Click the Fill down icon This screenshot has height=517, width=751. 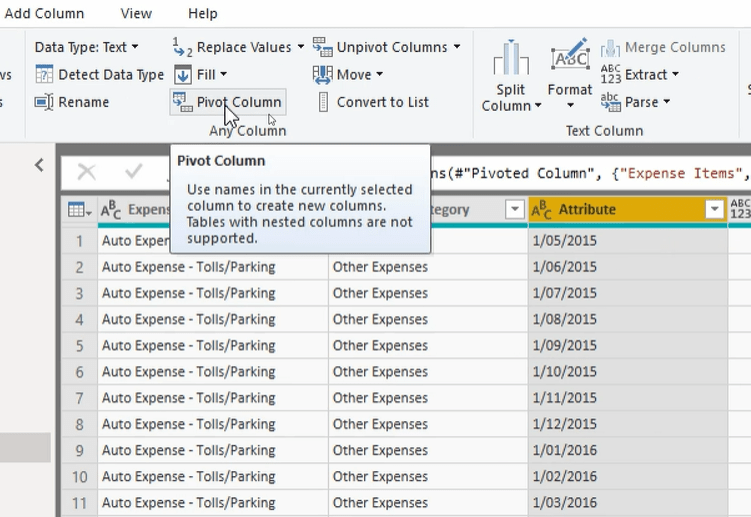point(182,74)
